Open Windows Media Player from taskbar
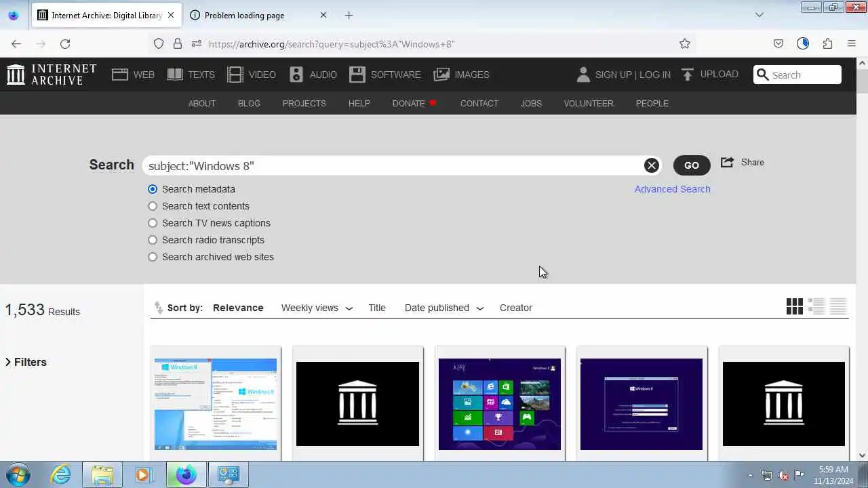Screen dimensions: 868x488 coord(142,474)
